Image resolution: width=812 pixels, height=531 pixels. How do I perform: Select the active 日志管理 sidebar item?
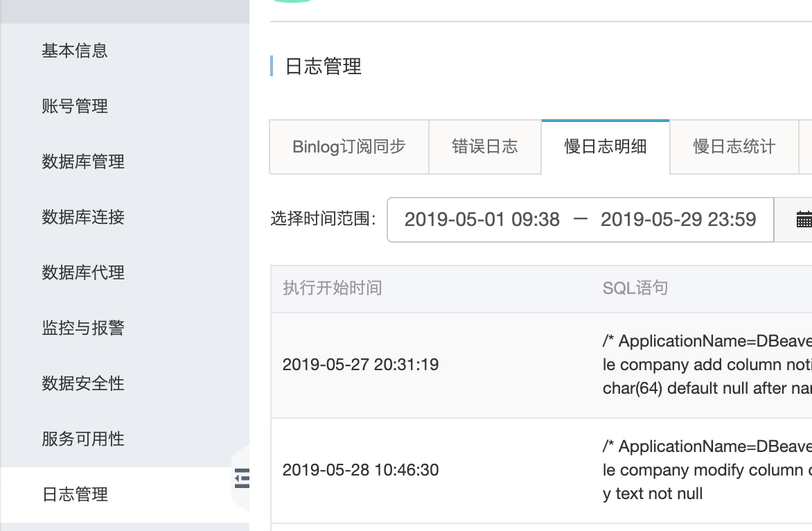pos(75,494)
